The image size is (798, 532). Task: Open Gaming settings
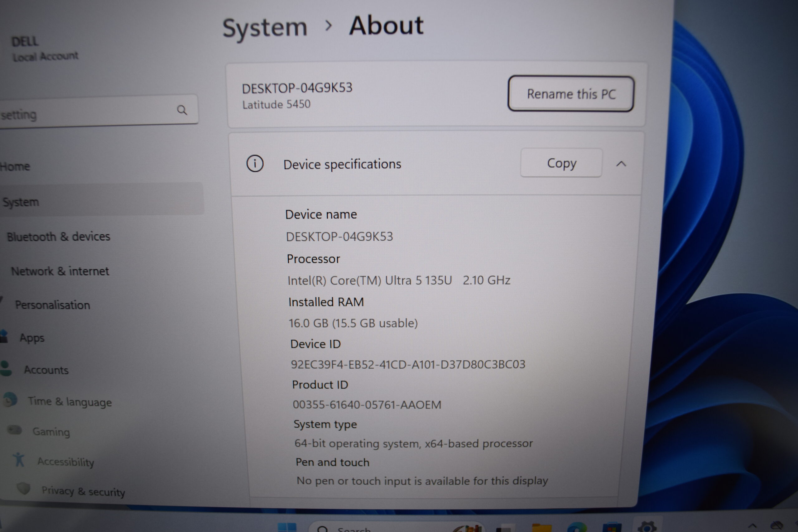tap(51, 432)
